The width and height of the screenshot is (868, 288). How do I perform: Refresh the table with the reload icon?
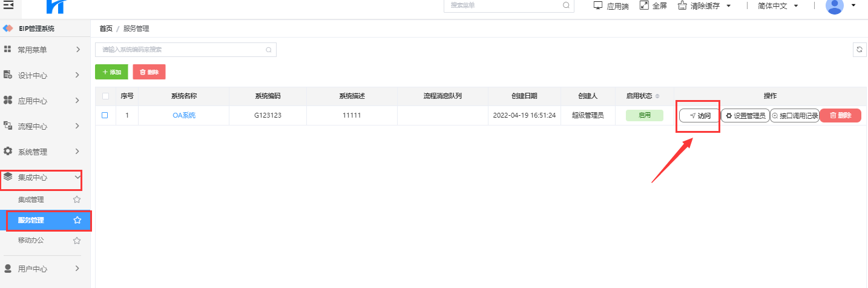point(859,50)
